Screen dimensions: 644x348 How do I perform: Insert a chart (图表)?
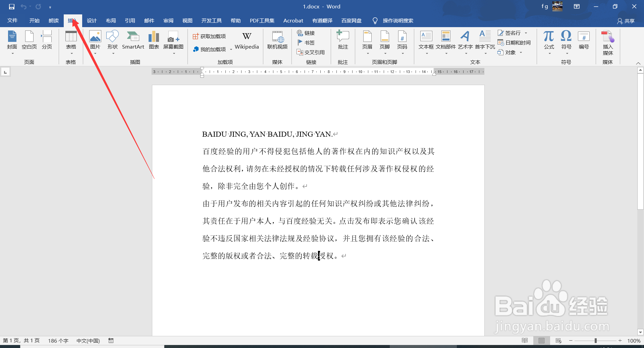pyautogui.click(x=154, y=40)
